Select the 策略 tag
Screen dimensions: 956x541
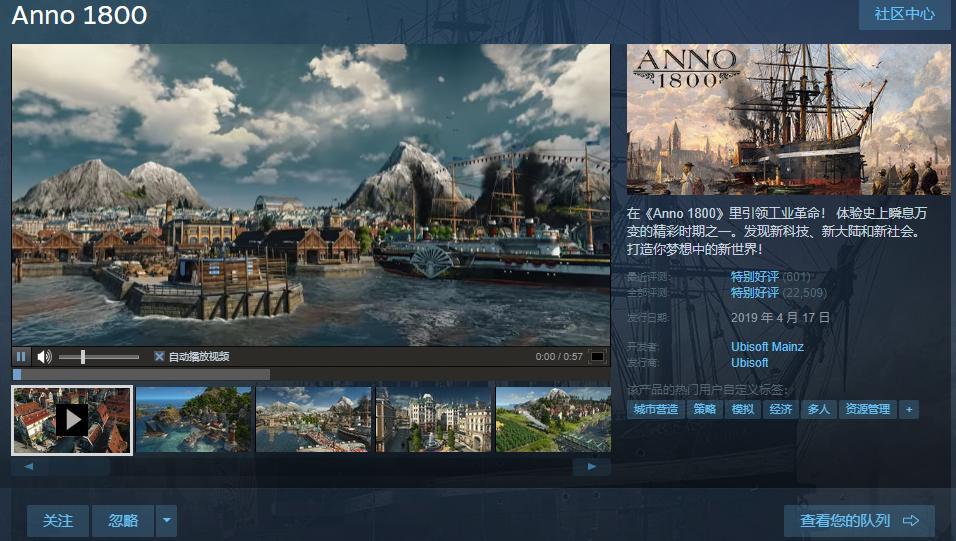(705, 409)
